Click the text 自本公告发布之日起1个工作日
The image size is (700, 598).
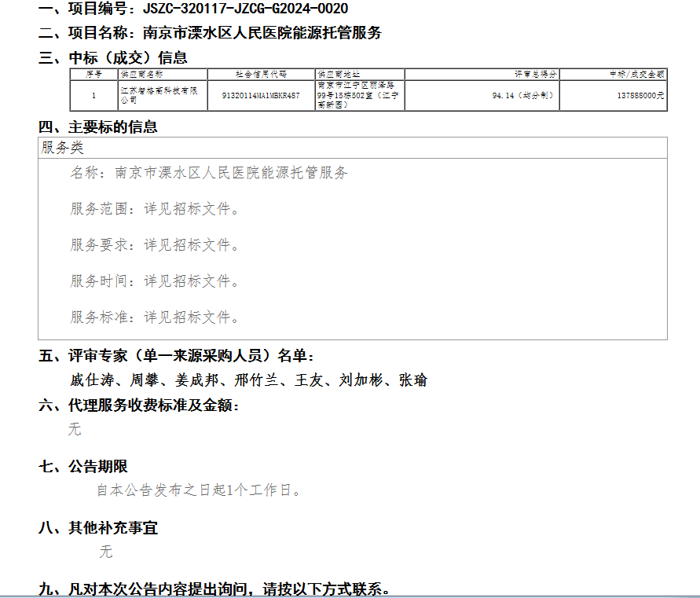point(199,490)
